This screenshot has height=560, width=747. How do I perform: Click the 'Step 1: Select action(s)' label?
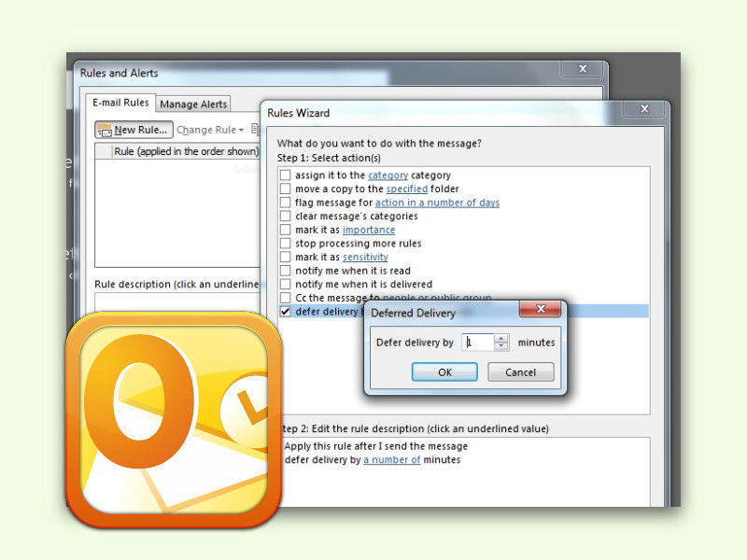[x=329, y=158]
